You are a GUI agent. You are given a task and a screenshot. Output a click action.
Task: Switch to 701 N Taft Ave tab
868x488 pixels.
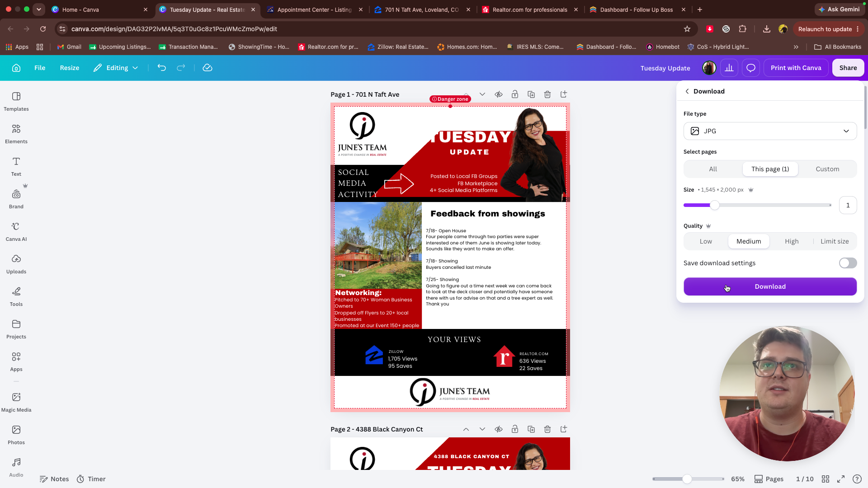coord(422,9)
